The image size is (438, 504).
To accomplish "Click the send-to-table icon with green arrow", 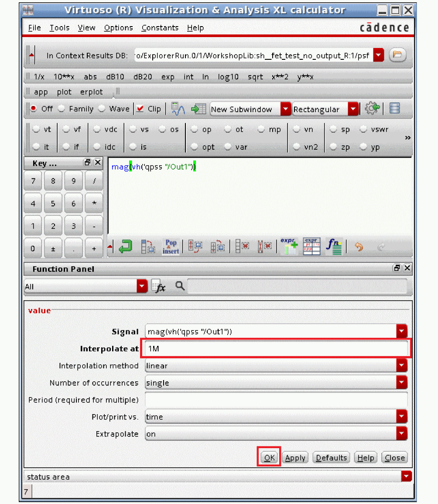I will 198,109.
